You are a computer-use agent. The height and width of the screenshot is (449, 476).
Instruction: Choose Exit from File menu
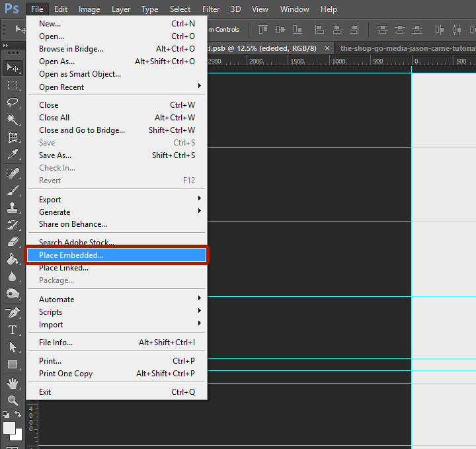click(116, 392)
